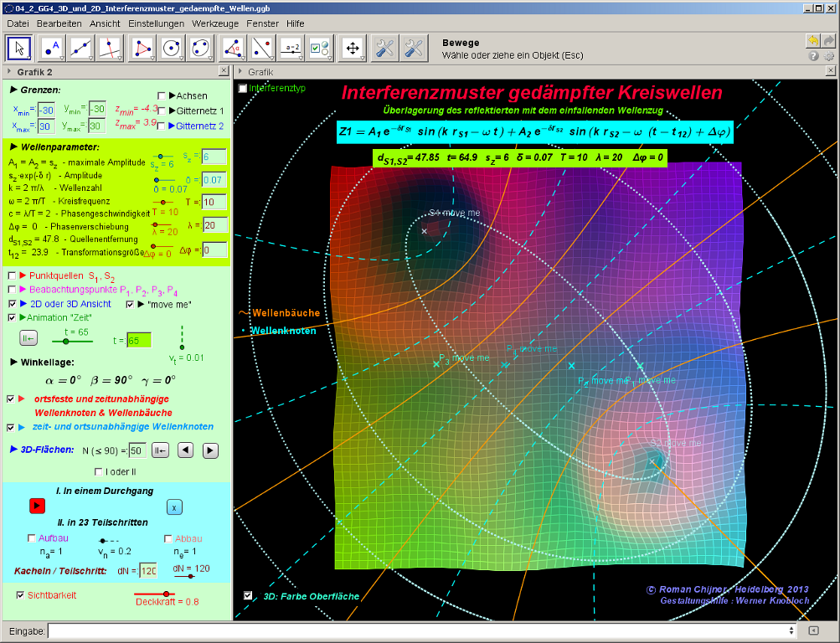Screen dimensions: 840x643
Task: Enable the Achsen checkbox
Action: tap(162, 95)
